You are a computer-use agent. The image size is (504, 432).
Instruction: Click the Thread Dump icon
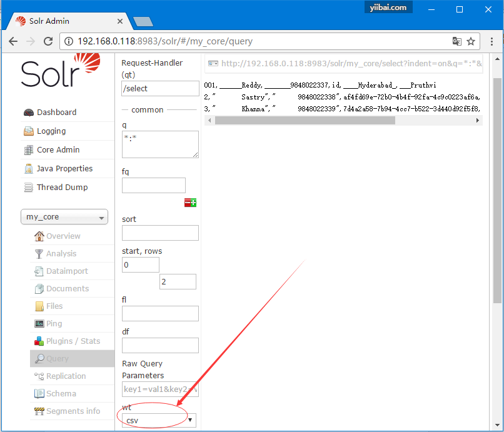pyautogui.click(x=28, y=188)
